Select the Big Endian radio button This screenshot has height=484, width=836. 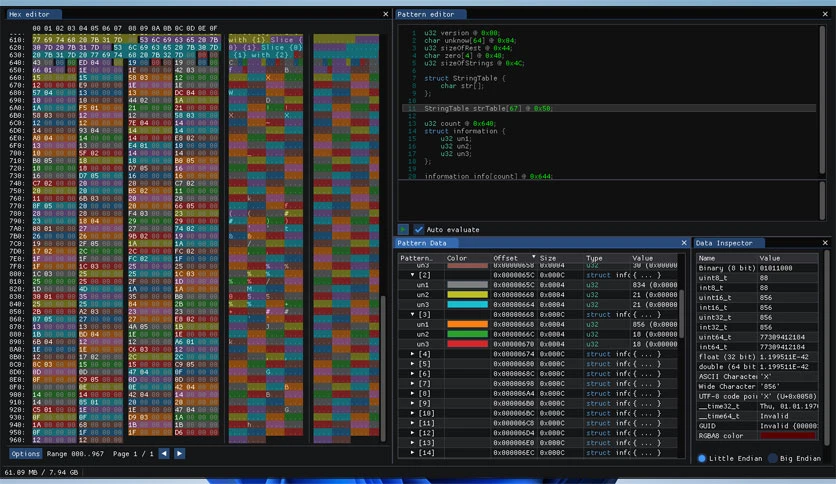click(772, 458)
